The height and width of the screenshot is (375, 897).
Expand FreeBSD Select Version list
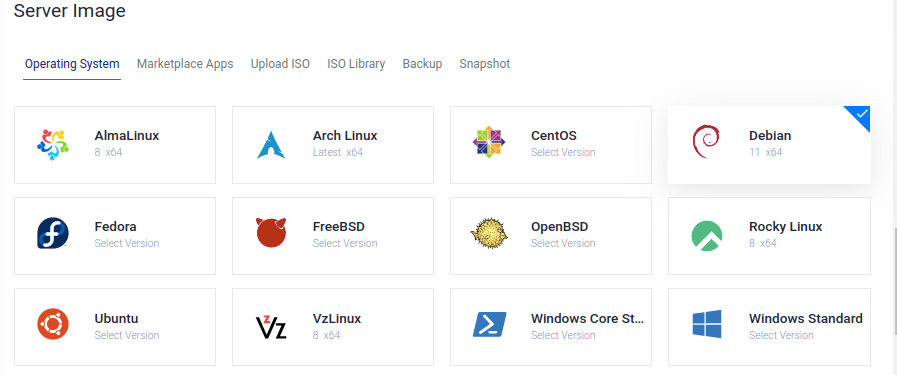345,244
